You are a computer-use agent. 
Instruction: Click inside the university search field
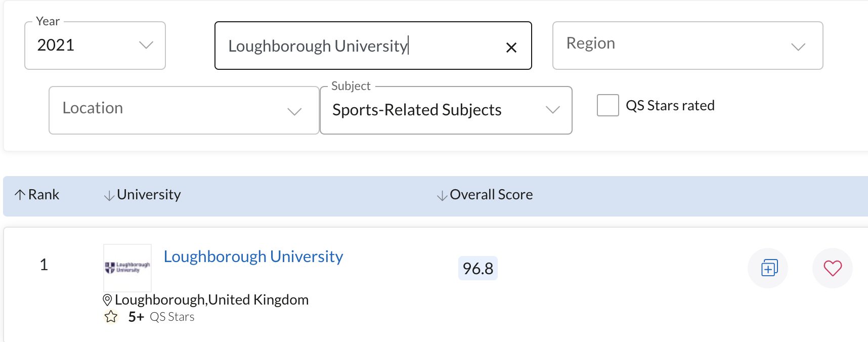pos(354,46)
